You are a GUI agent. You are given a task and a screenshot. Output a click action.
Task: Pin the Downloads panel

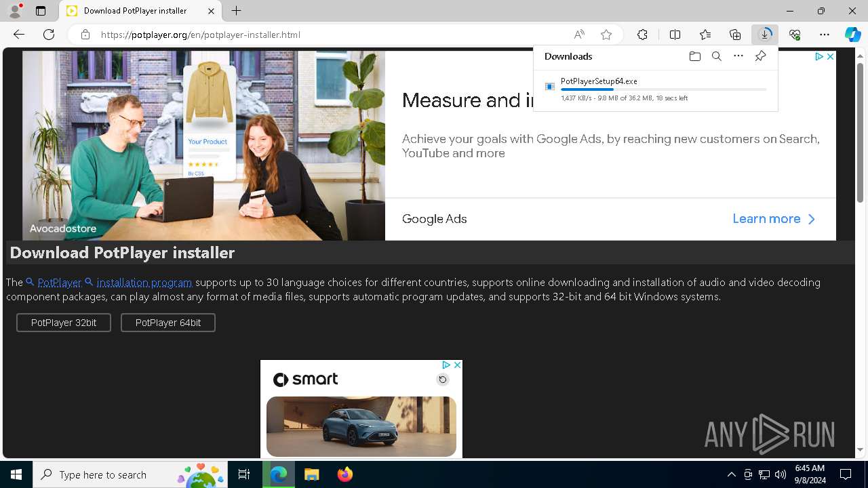760,56
